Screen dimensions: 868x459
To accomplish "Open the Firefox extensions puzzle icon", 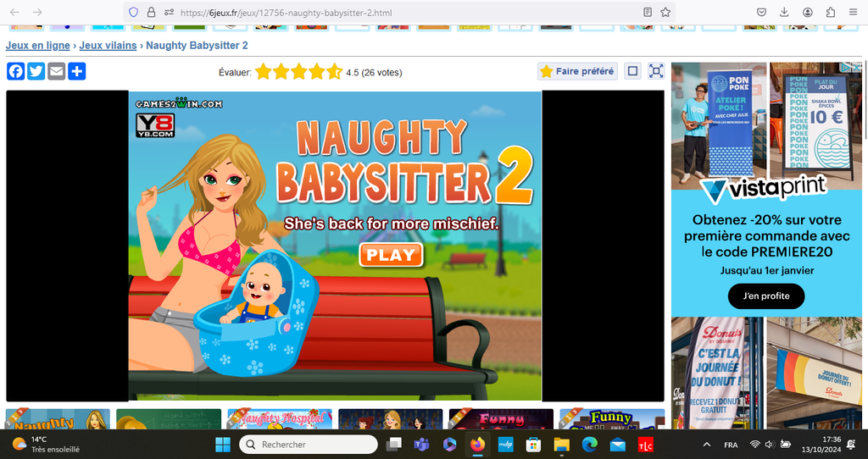I will click(x=830, y=13).
